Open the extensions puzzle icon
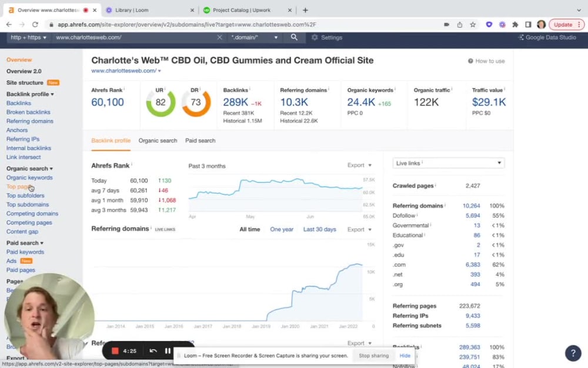 (515, 25)
